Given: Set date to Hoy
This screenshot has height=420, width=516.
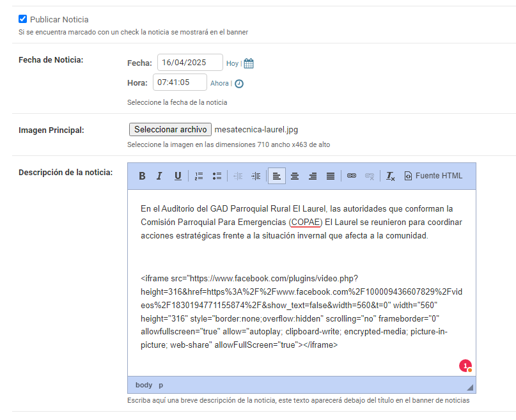Looking at the screenshot, I should pyautogui.click(x=232, y=63).
